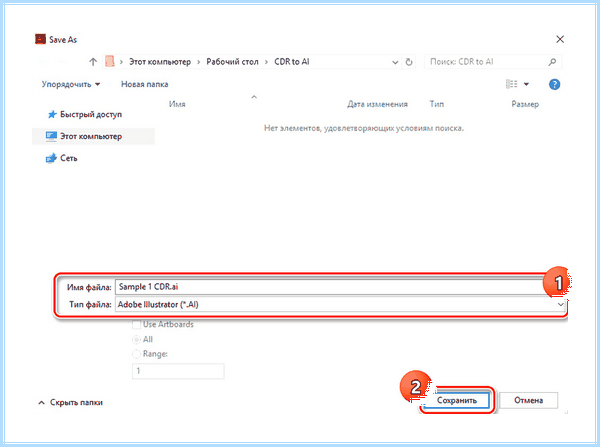Screen dimensions: 600x447
Task: Expand chevron after Рабочий стол breadcrumb
Action: point(266,62)
